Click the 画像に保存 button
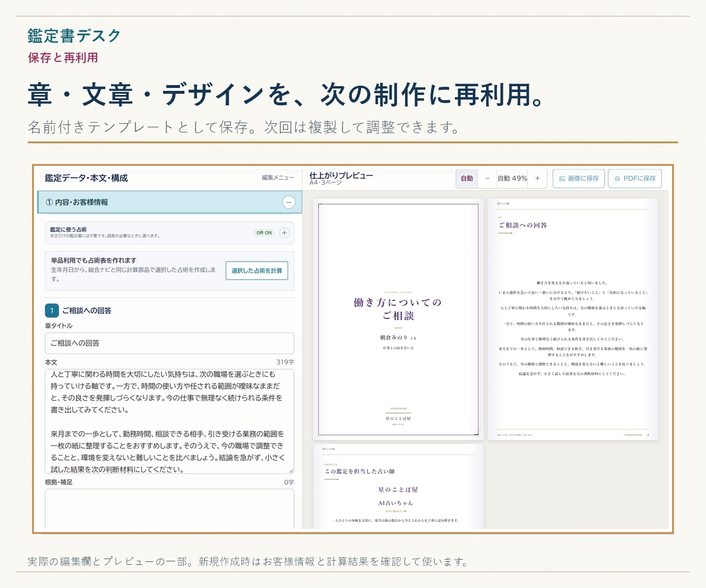 pos(579,178)
